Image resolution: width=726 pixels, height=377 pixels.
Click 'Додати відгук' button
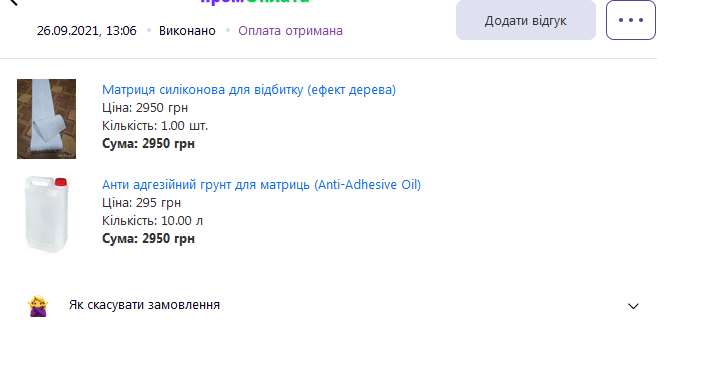(x=526, y=20)
